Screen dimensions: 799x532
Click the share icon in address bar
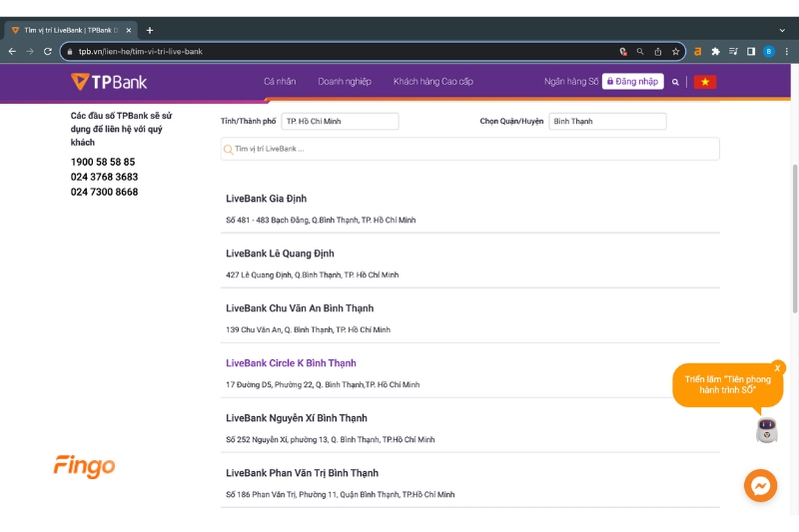click(x=658, y=52)
